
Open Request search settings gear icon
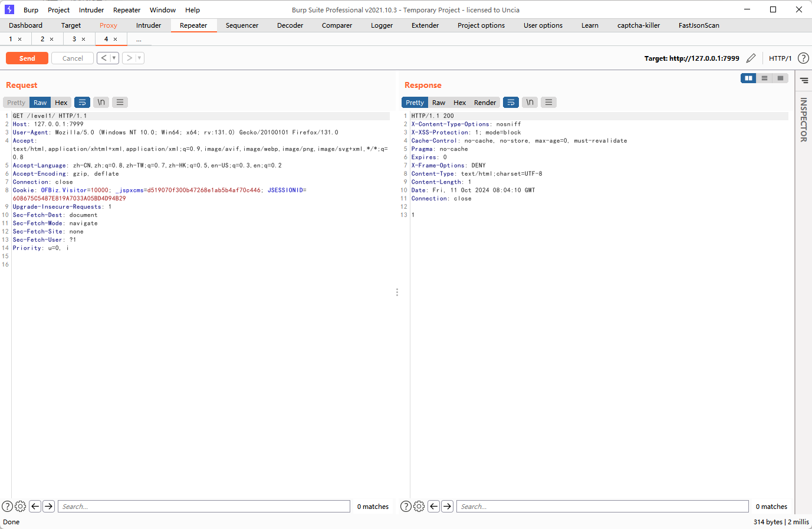(20, 506)
